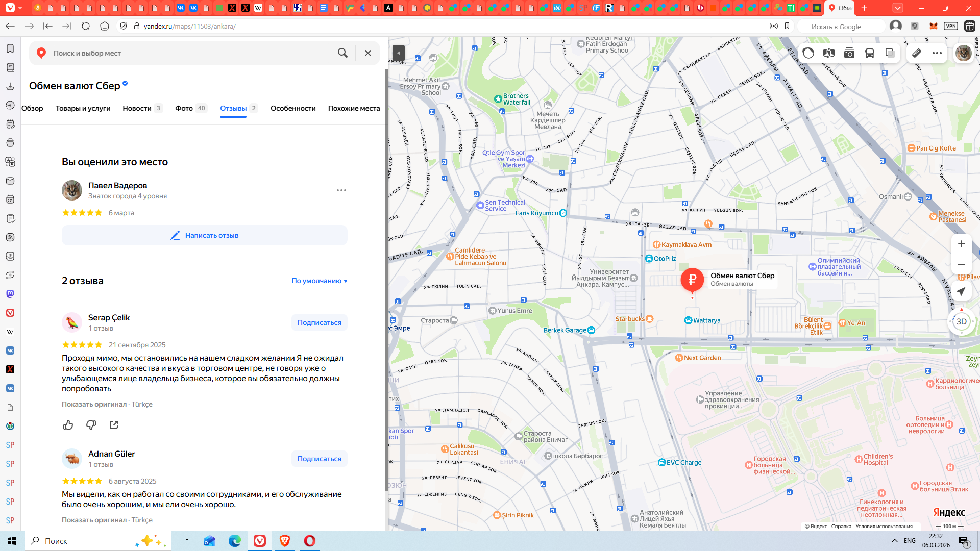Collapse the side panel arrow
The height and width of the screenshot is (551, 980).
[399, 53]
